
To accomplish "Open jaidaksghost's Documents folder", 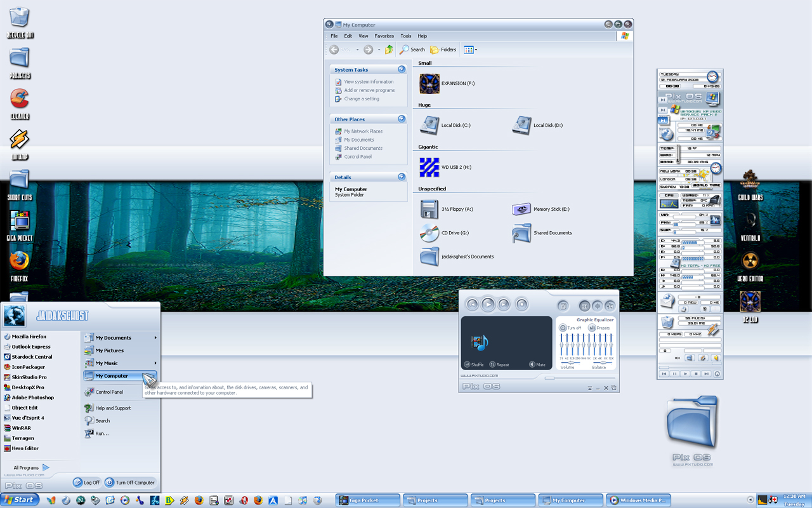I will [x=456, y=257].
